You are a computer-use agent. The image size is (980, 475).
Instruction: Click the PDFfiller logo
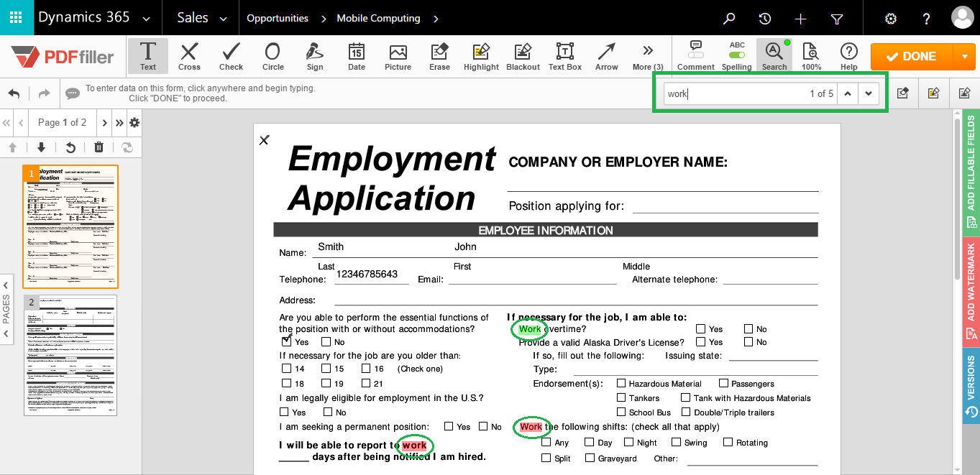[x=63, y=56]
